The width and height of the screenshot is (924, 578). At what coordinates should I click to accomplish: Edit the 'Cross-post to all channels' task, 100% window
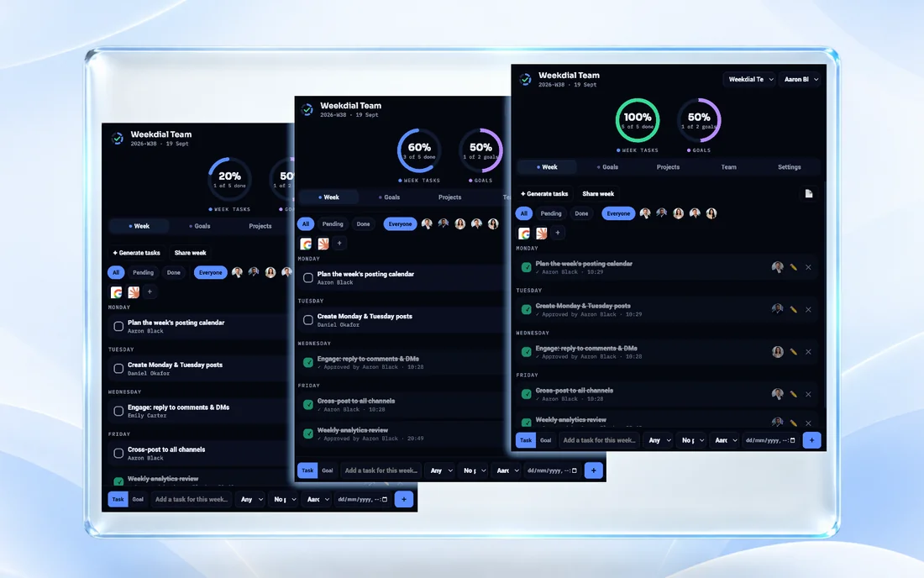click(793, 394)
